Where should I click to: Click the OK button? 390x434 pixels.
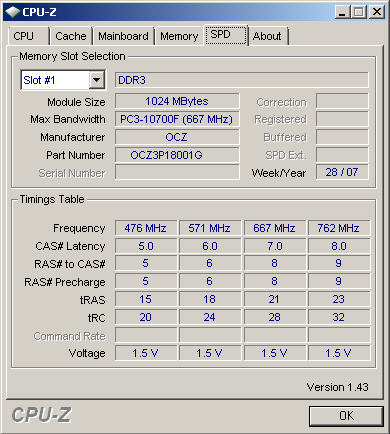pos(346,416)
